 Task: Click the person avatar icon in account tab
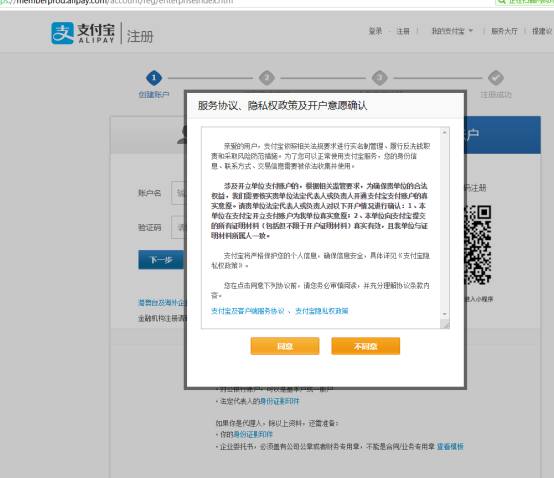182,135
